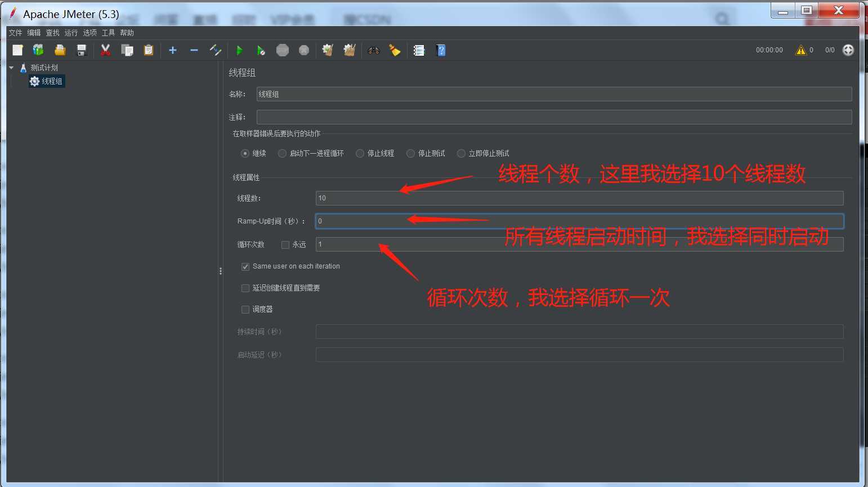Click the 测试计划 flask icon in tree
This screenshot has width=868, height=487.
pyautogui.click(x=23, y=68)
